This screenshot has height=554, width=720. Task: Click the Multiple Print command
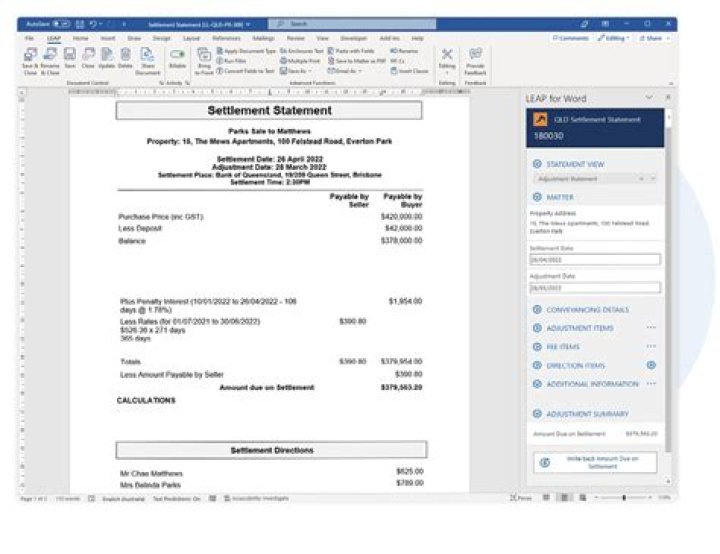300,61
